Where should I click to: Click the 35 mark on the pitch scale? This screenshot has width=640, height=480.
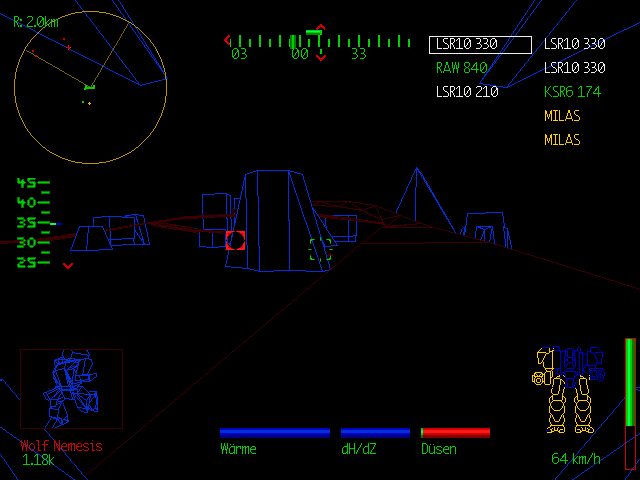(27, 223)
